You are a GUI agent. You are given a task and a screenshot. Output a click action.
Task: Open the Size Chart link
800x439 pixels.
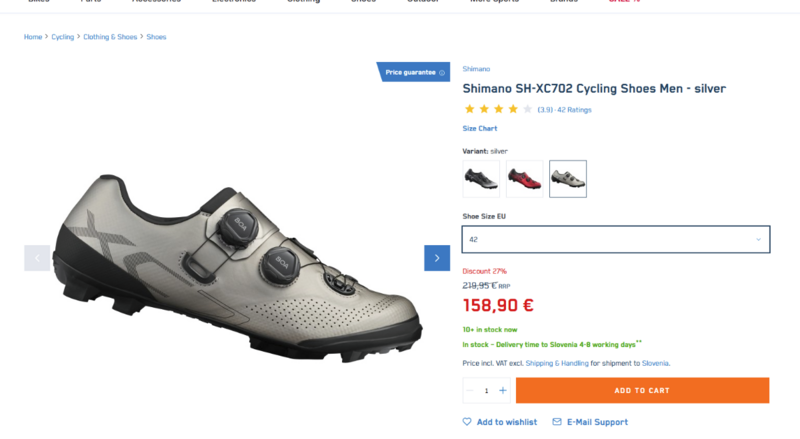480,128
